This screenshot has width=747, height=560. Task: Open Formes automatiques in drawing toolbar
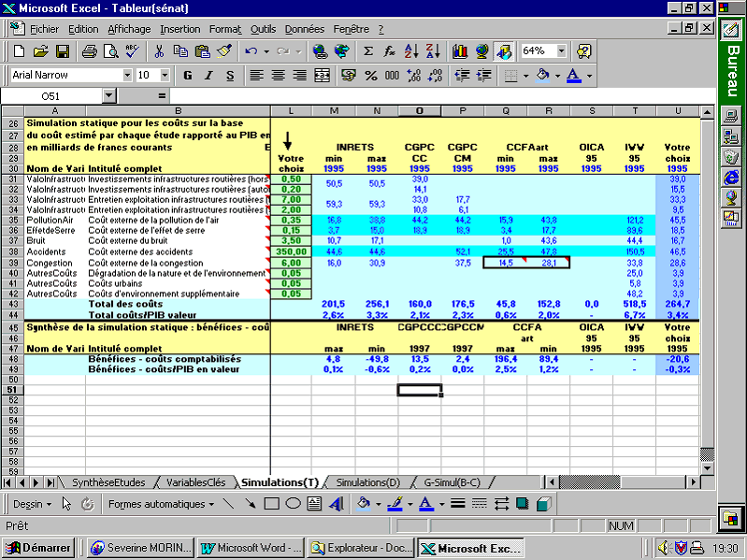click(155, 504)
